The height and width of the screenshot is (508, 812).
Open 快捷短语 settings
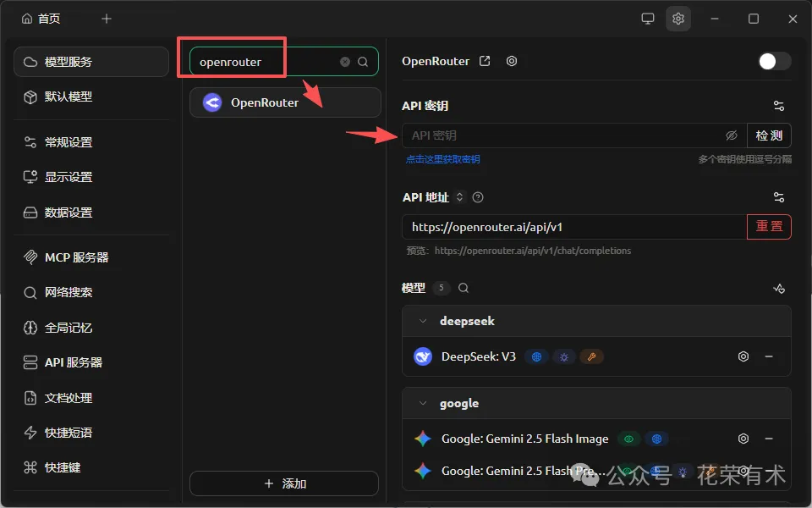(x=91, y=433)
